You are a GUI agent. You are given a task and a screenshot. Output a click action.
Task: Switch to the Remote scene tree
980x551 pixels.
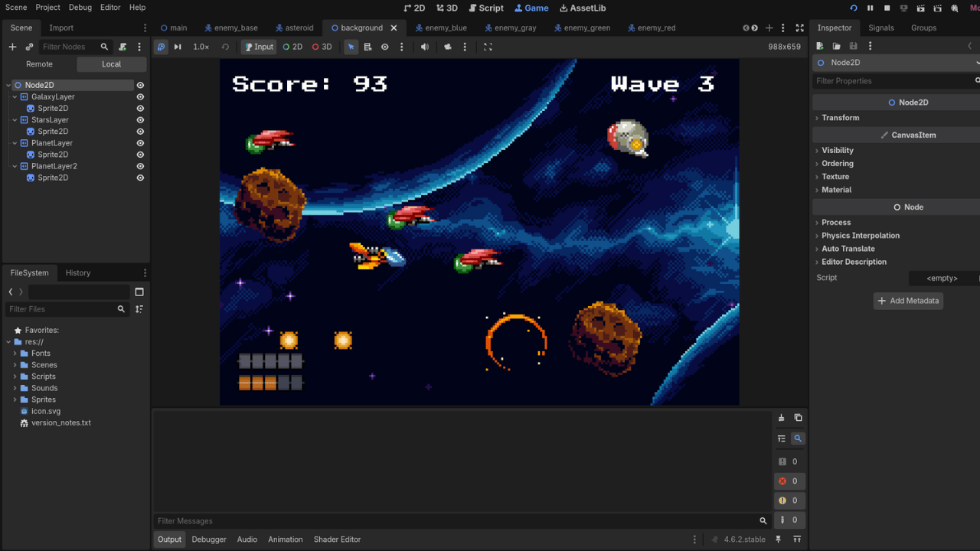(39, 64)
